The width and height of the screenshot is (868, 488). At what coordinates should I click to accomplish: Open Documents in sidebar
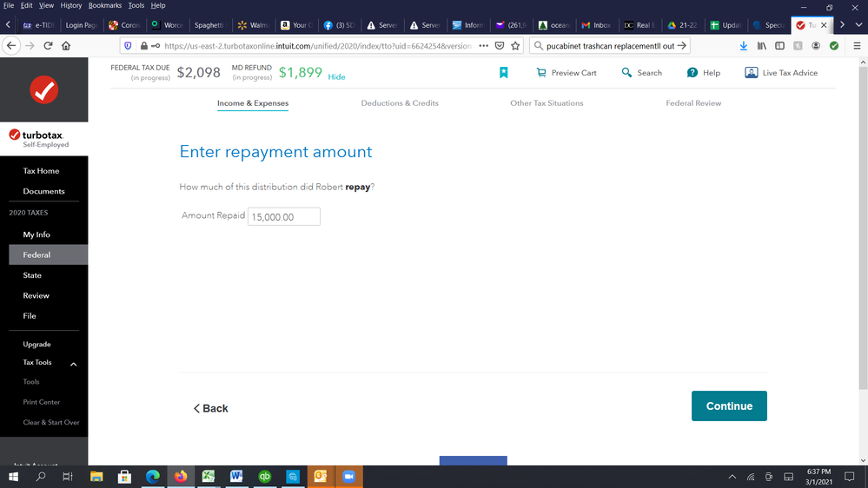pos(43,191)
